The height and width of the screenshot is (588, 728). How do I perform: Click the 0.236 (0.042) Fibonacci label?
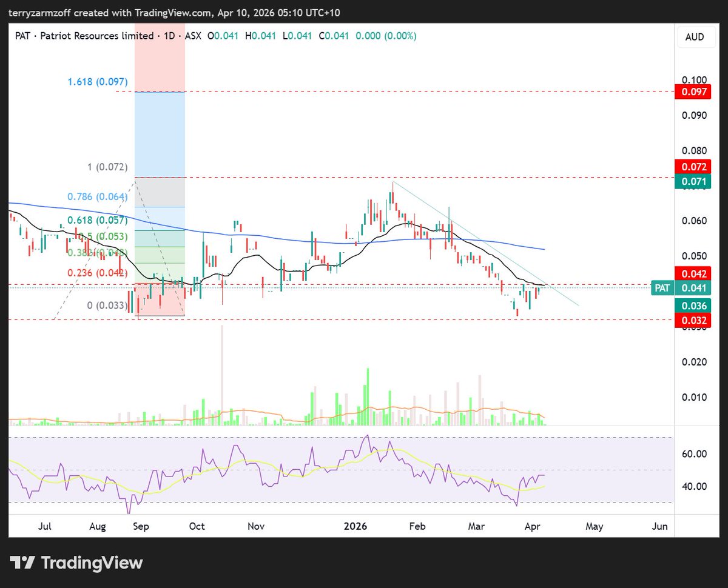(98, 273)
